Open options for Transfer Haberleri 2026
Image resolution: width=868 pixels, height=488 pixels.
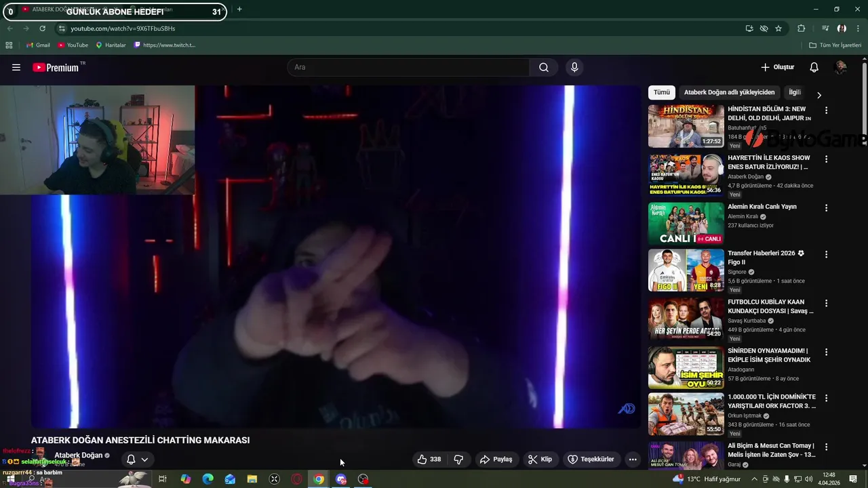coord(826,254)
